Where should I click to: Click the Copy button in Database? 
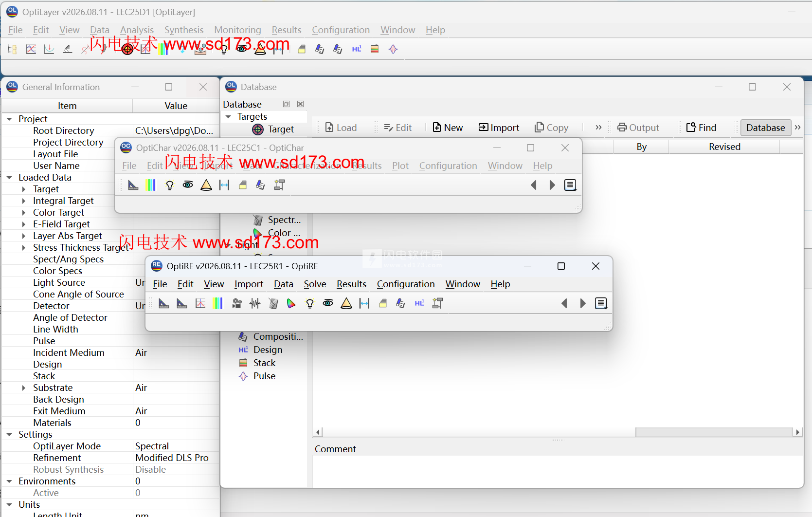pos(551,128)
